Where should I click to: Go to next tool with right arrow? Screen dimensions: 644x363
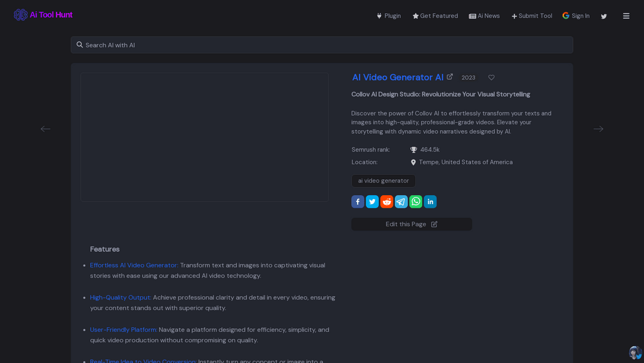598,129
